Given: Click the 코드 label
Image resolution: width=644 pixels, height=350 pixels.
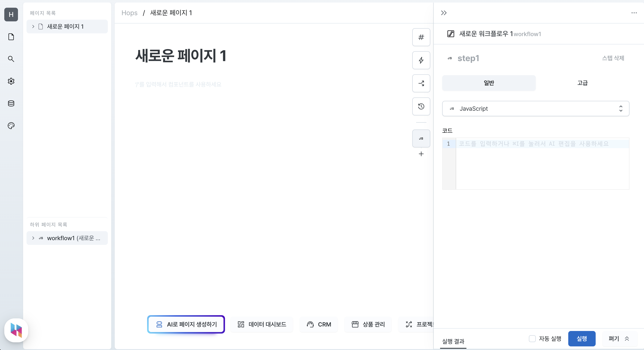Looking at the screenshot, I should (447, 131).
